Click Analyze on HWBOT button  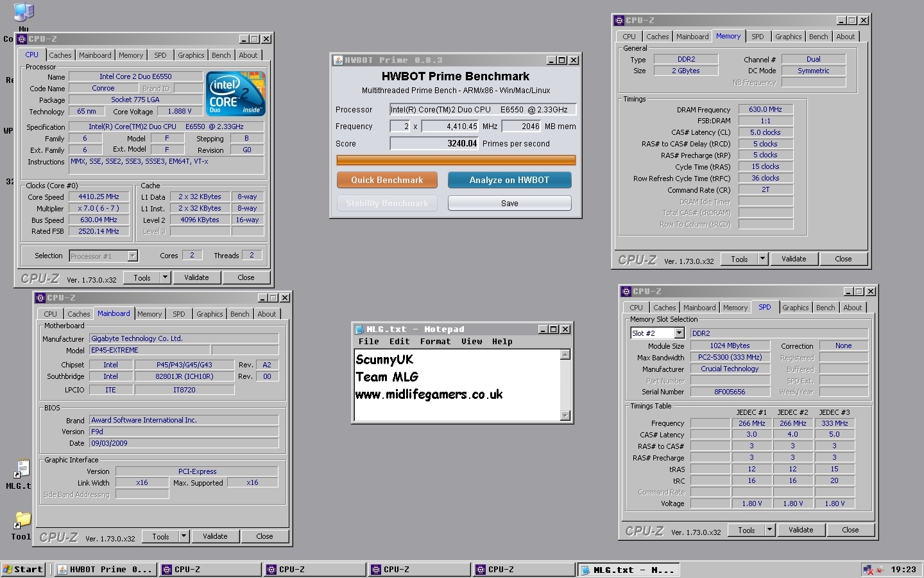click(509, 180)
